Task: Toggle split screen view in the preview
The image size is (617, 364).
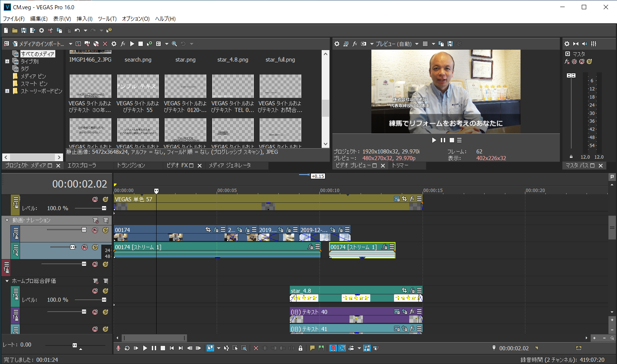Action: [x=364, y=44]
